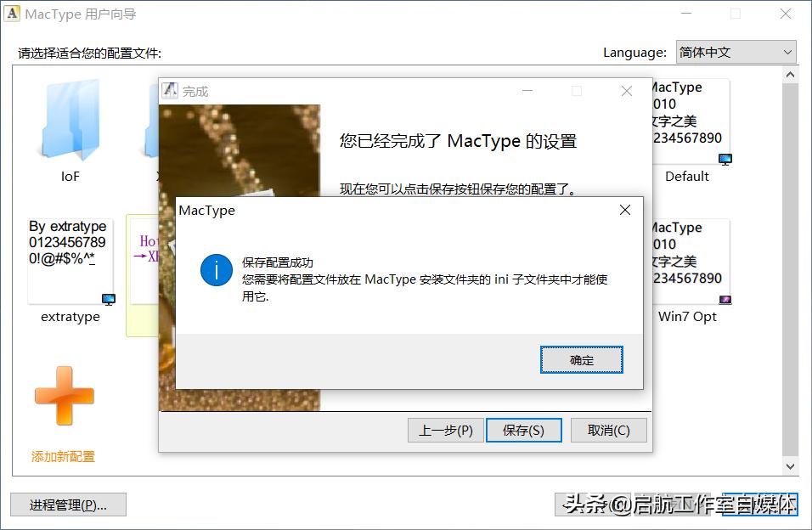Open 进程管理(P) process management
The height and width of the screenshot is (530, 812).
click(x=68, y=504)
